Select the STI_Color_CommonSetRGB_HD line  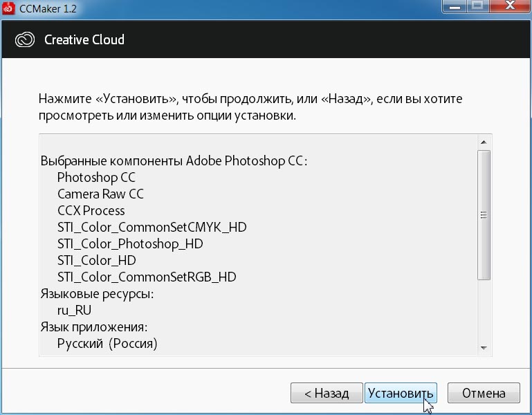[147, 277]
